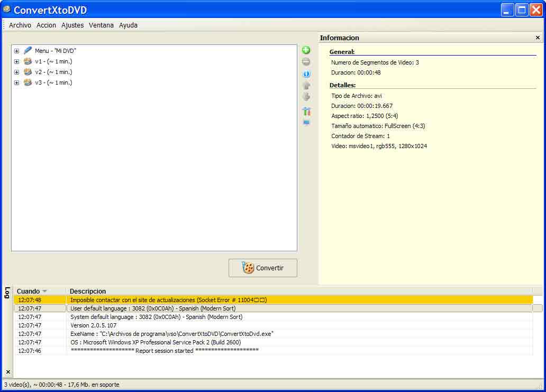Viewport: 546px width, 392px height.
Task: Expand the v3 tree node
Action: click(17, 83)
